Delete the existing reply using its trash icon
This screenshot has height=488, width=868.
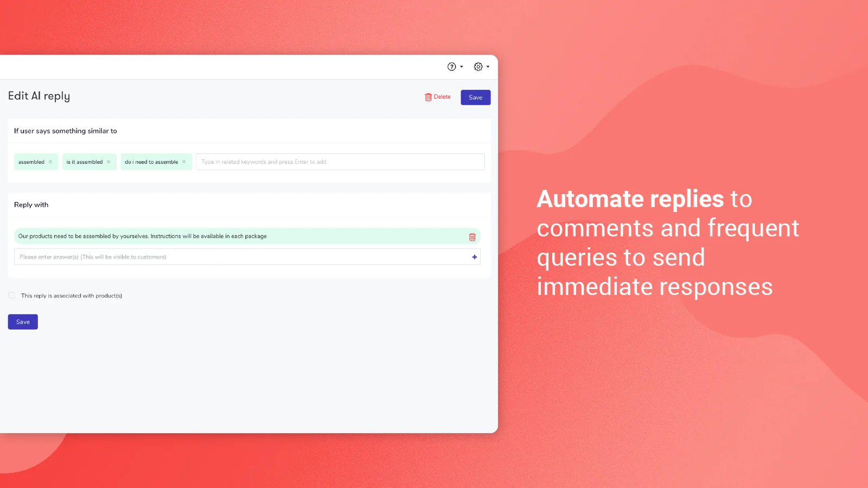[x=472, y=237]
